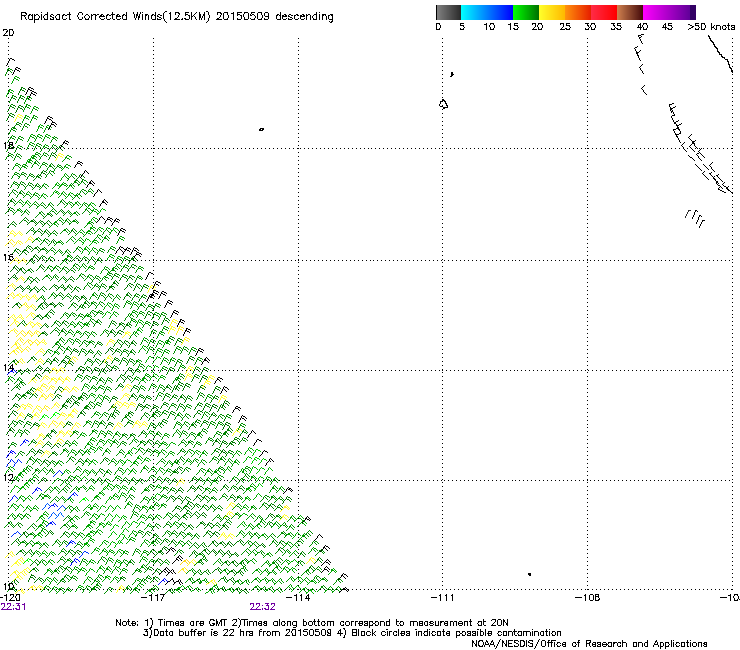The height and width of the screenshot is (650, 740).
Task: Click the 'NOAA/NESDIS/Office of Research and Applications' credit
Action: 589,644
